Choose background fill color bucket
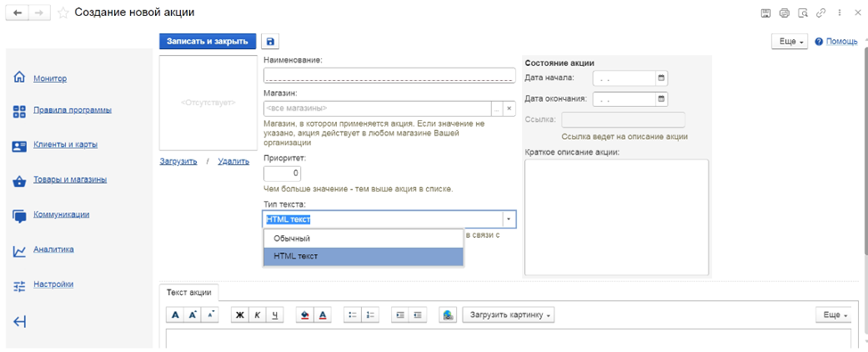Screen dimensions: 868x352 coord(305,315)
